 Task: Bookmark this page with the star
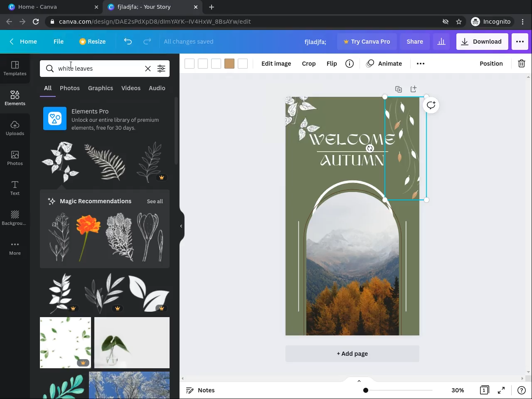(459, 22)
